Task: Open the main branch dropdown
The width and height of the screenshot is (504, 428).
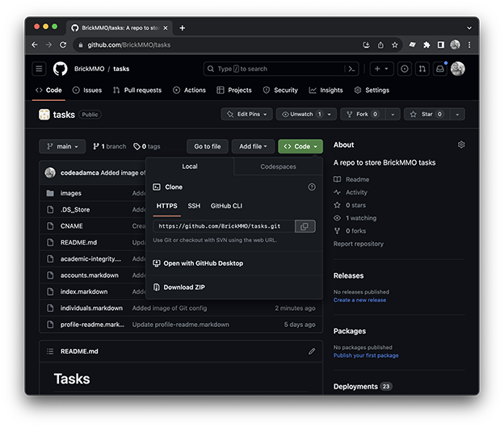Action: coord(62,146)
